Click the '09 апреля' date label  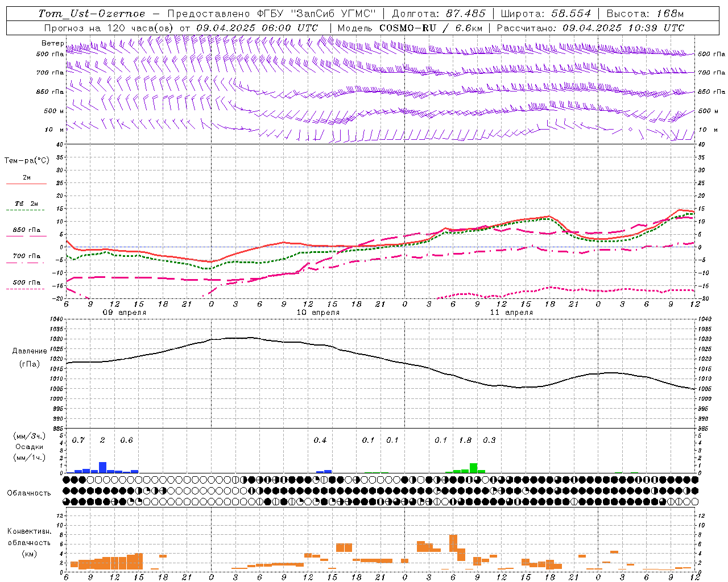click(x=124, y=313)
